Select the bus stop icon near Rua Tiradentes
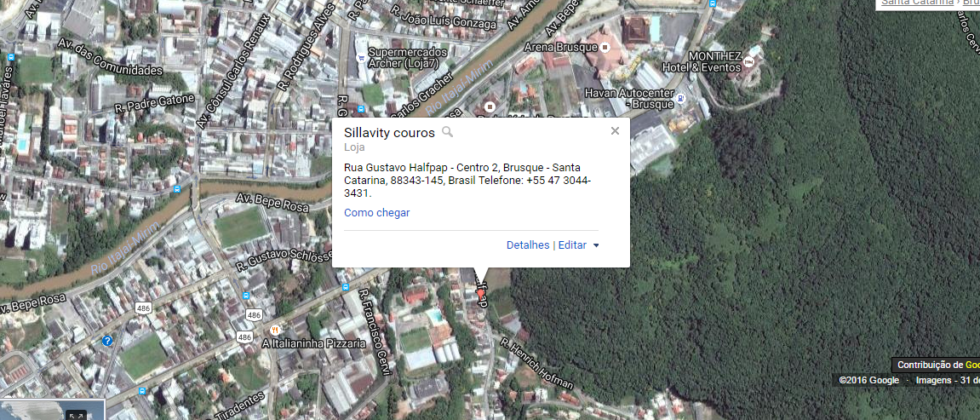 tap(142, 391)
